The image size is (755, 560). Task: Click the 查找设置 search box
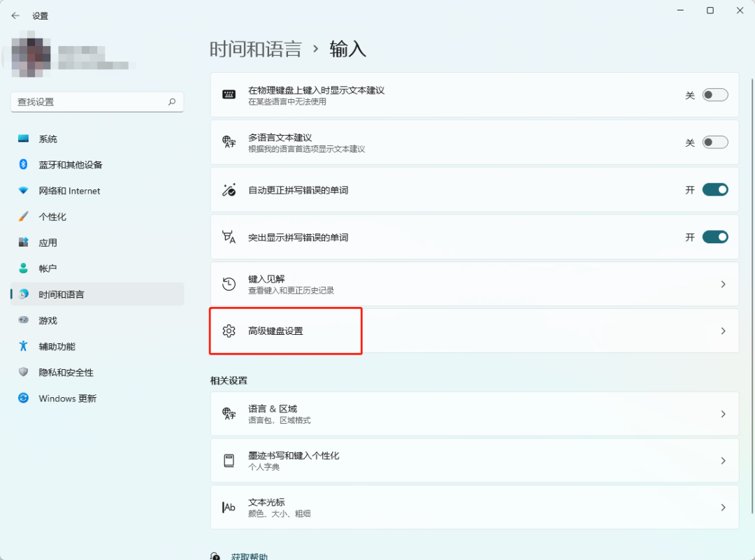tap(97, 102)
